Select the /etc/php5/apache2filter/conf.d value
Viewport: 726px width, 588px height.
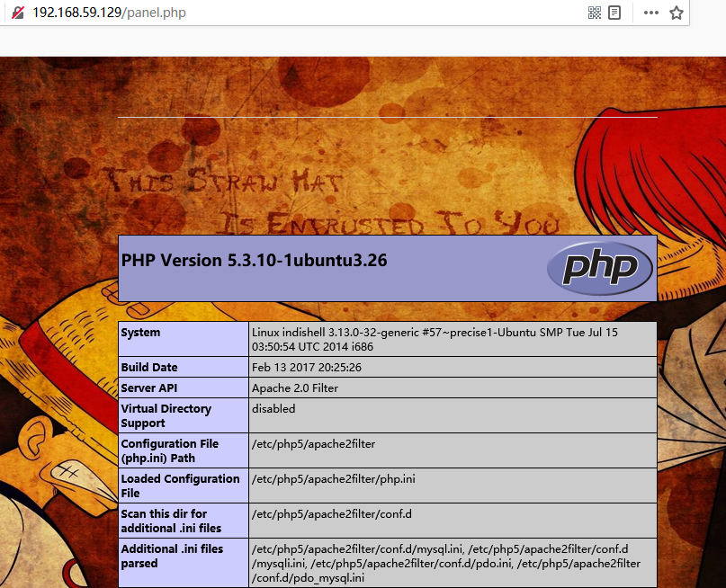pos(332,514)
